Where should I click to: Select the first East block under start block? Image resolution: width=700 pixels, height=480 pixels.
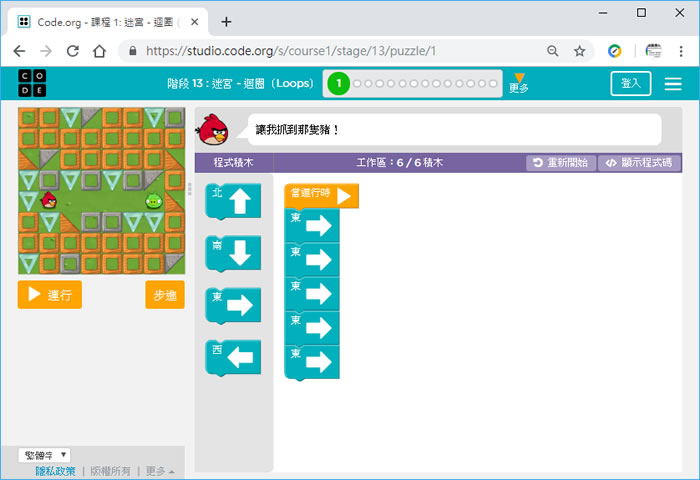pyautogui.click(x=312, y=226)
